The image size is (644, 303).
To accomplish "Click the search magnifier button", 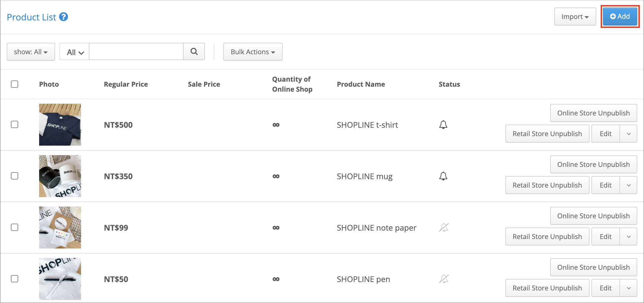I will (194, 51).
